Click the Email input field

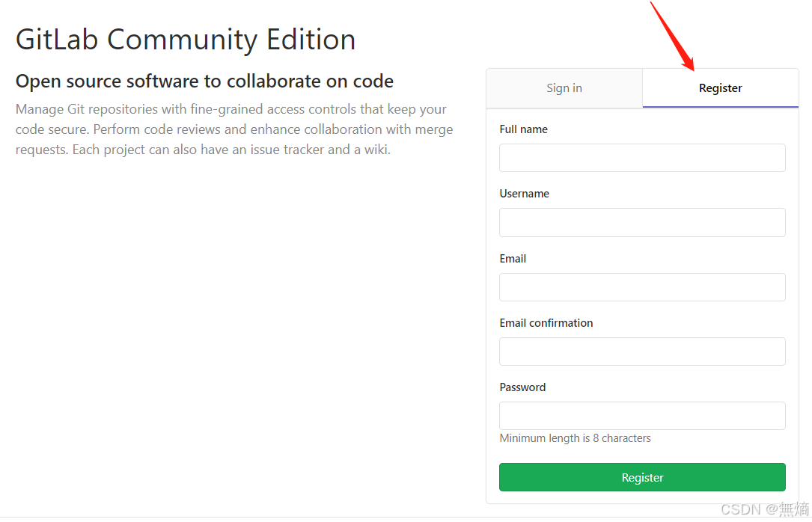click(x=642, y=287)
